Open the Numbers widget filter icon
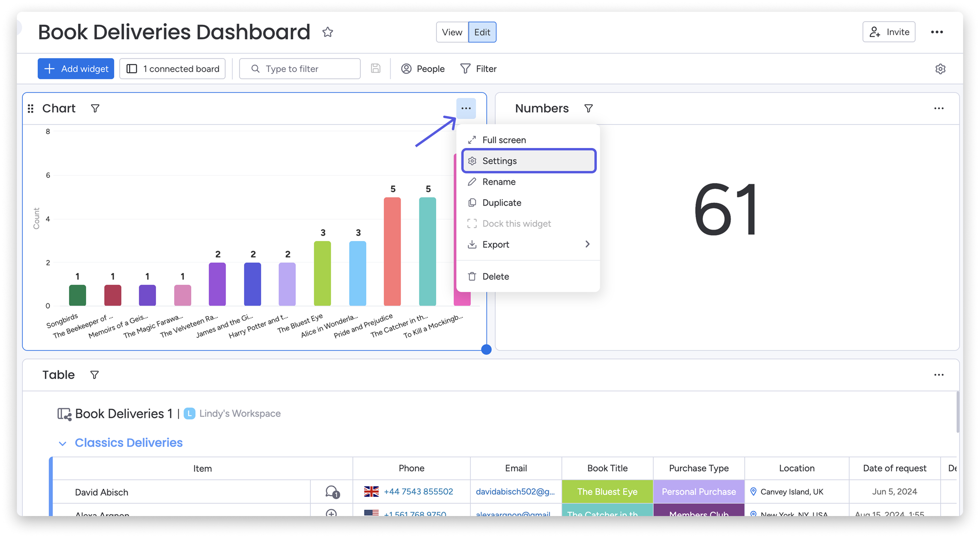 click(x=588, y=108)
